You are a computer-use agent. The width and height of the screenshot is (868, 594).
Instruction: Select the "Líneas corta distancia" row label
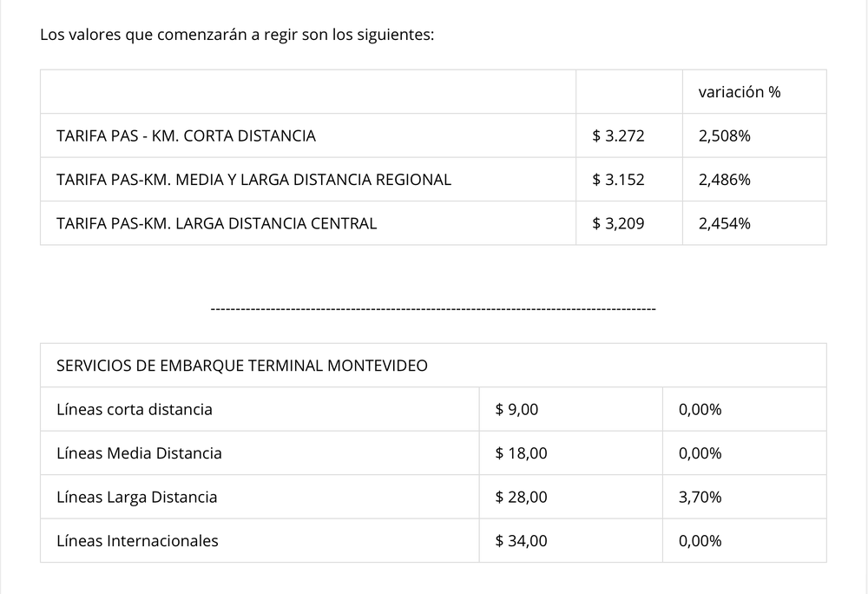tap(134, 409)
